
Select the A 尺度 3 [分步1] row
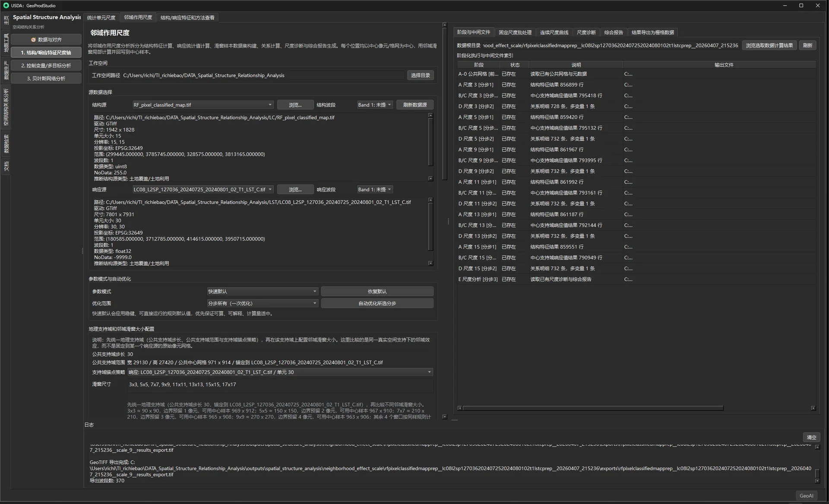[x=636, y=85]
